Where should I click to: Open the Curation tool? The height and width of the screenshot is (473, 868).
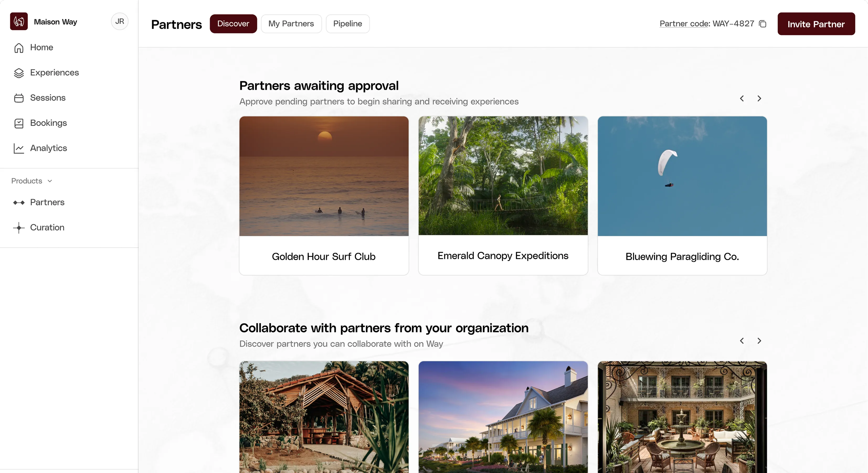tap(47, 228)
